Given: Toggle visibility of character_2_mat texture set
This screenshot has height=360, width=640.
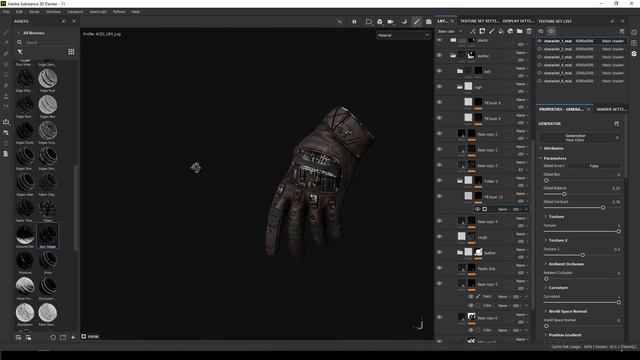Looking at the screenshot, I should 540,49.
